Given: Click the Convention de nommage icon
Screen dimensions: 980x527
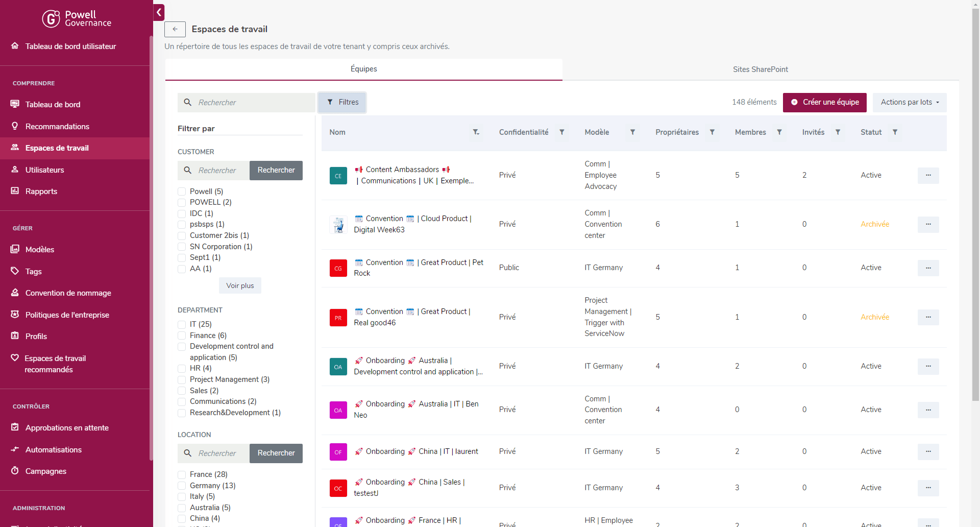Looking at the screenshot, I should [x=15, y=293].
